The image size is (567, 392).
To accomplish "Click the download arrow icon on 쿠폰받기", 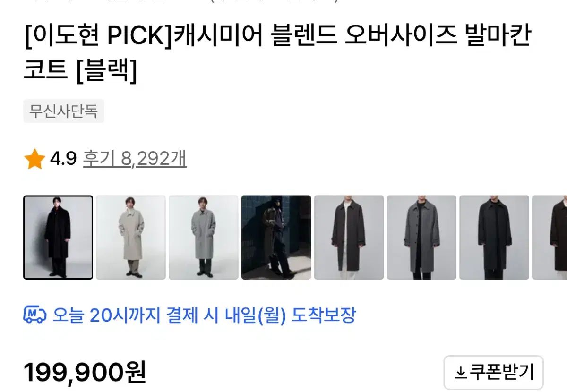I will pyautogui.click(x=460, y=374).
